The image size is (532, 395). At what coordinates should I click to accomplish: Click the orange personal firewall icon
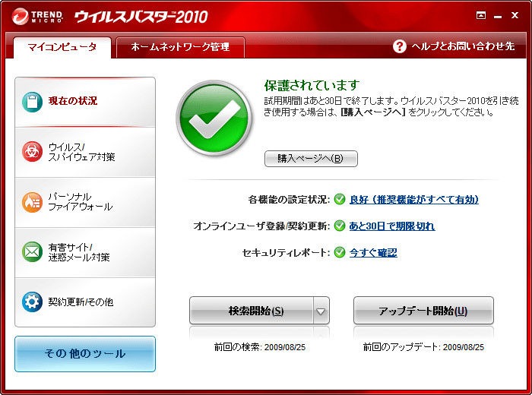(x=32, y=202)
